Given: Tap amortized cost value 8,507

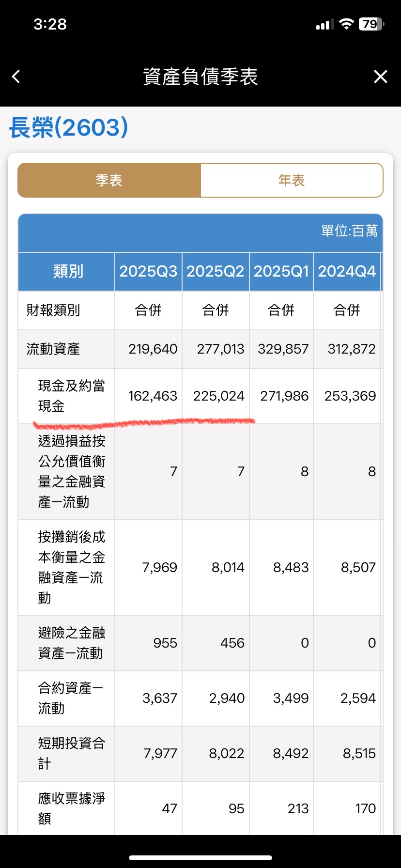Looking at the screenshot, I should (358, 567).
